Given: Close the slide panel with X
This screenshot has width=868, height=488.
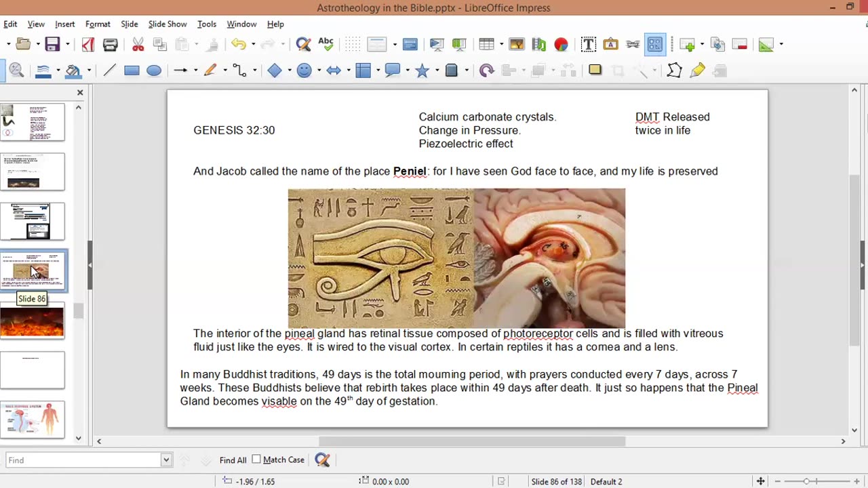Looking at the screenshot, I should [x=80, y=92].
